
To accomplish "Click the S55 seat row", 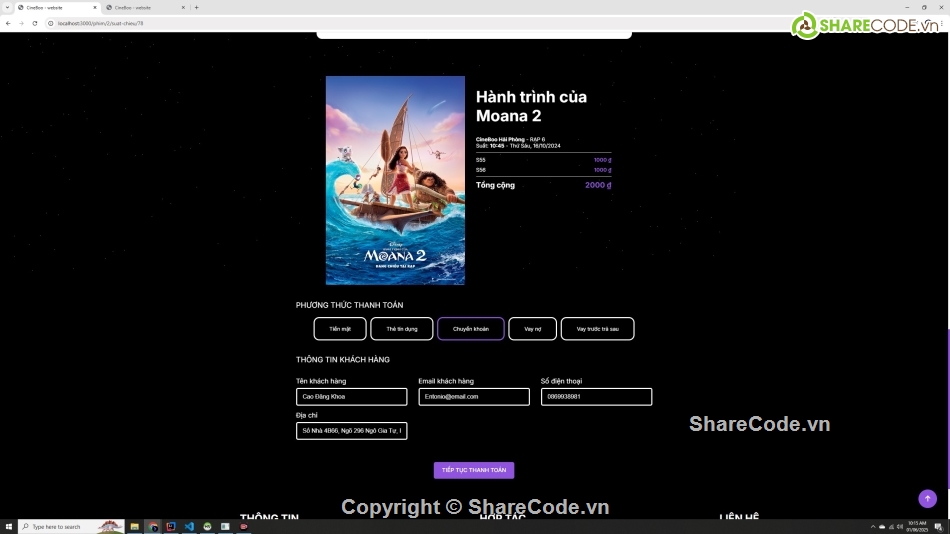I will coord(543,160).
